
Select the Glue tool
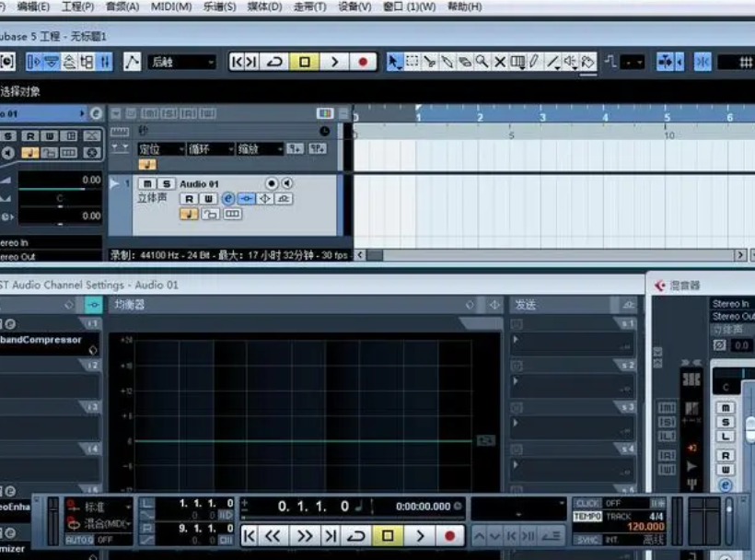coord(447,62)
